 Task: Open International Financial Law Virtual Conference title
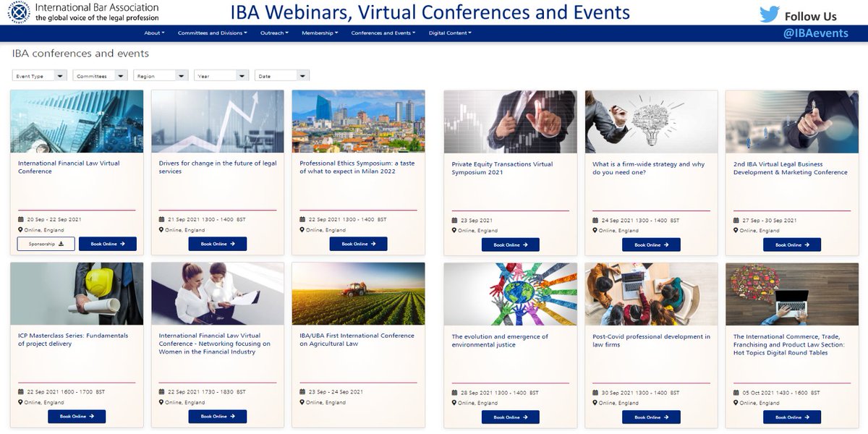pos(69,167)
